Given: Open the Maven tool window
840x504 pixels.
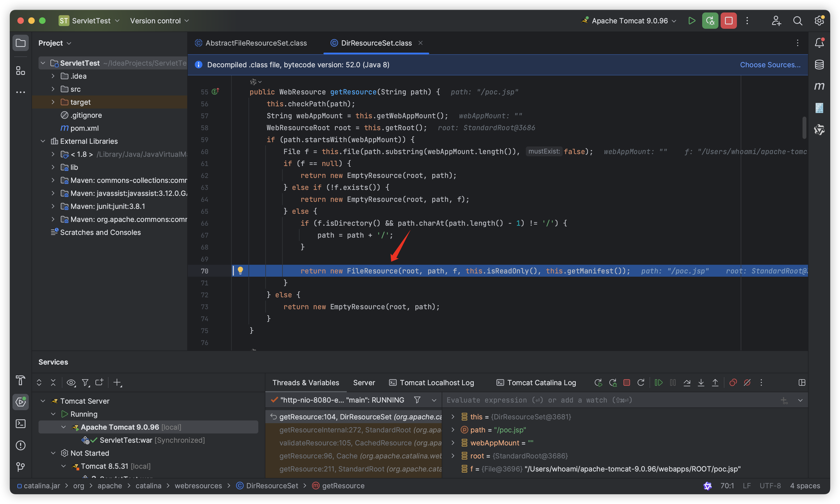Looking at the screenshot, I should [x=819, y=86].
